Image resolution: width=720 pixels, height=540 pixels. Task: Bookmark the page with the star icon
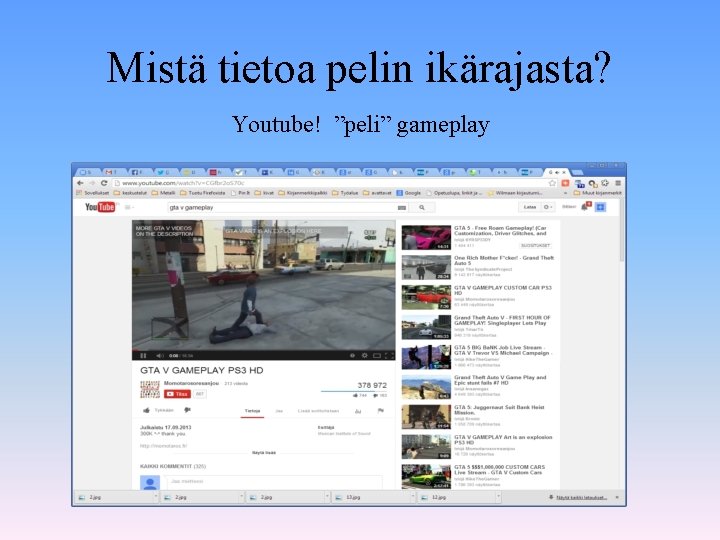[x=552, y=183]
